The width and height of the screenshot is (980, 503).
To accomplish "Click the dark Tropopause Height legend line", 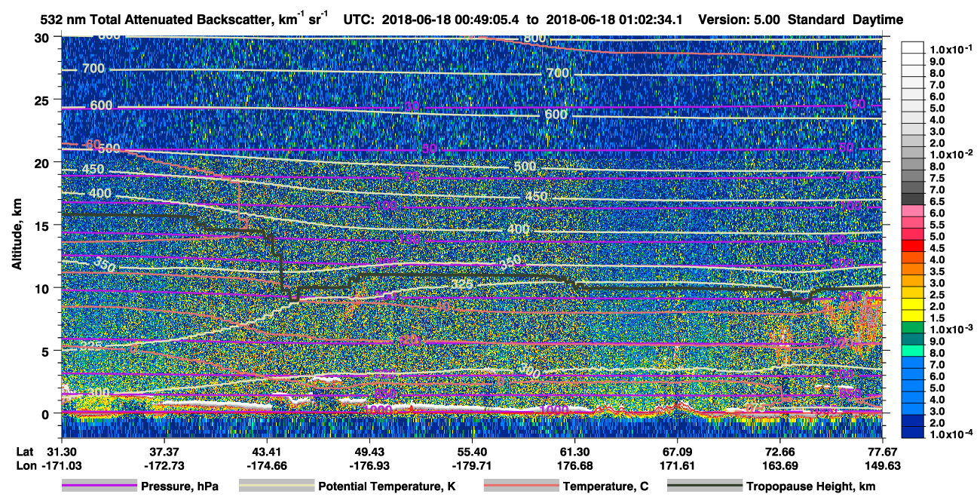I will 705,486.
